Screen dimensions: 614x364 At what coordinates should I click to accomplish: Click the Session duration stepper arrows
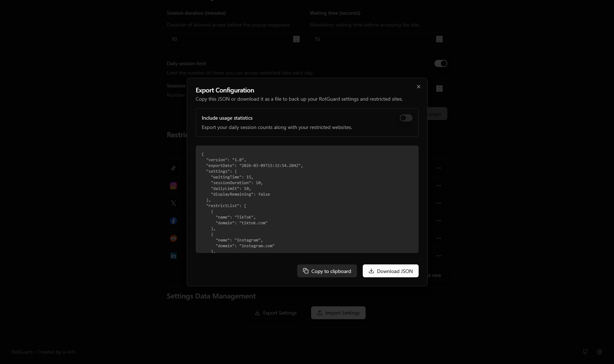[296, 39]
